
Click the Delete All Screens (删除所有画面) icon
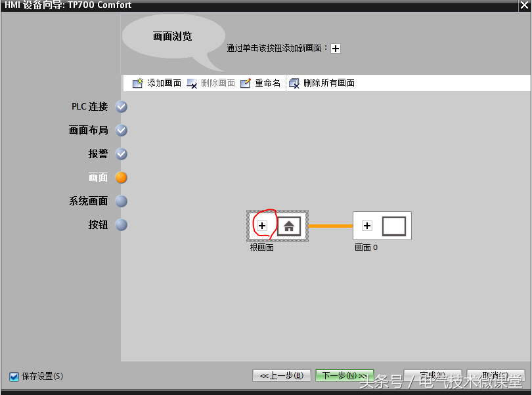294,83
